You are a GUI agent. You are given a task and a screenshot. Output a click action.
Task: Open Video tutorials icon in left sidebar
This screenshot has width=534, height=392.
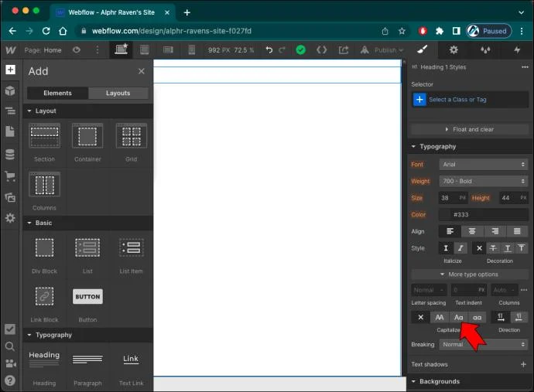[x=11, y=363]
